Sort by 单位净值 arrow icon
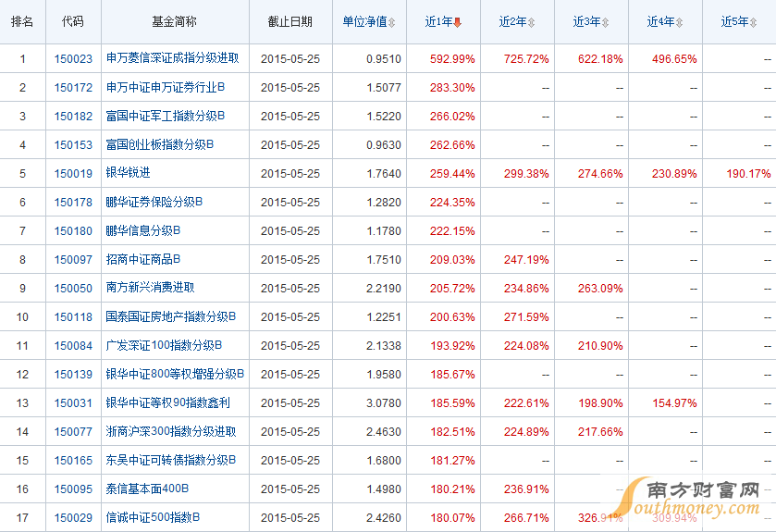Viewport: 776px width, 532px height. point(392,22)
